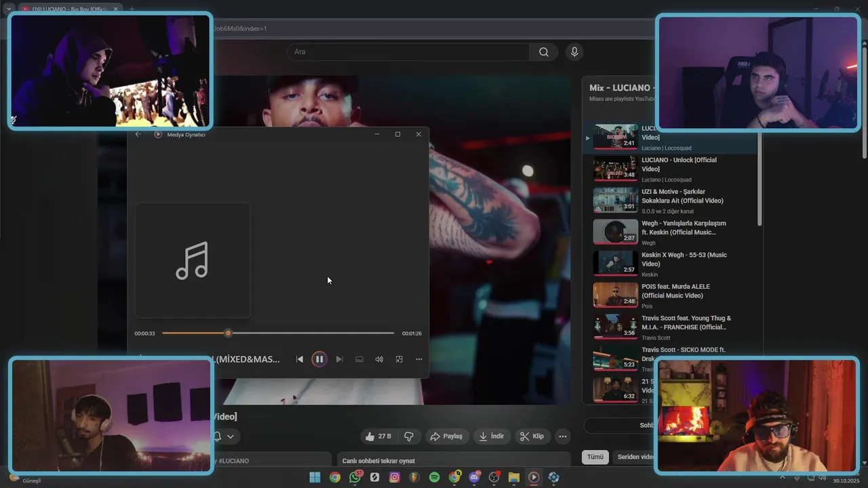Open OBS Studio from the taskbar
This screenshot has height=488, width=868.
494,477
